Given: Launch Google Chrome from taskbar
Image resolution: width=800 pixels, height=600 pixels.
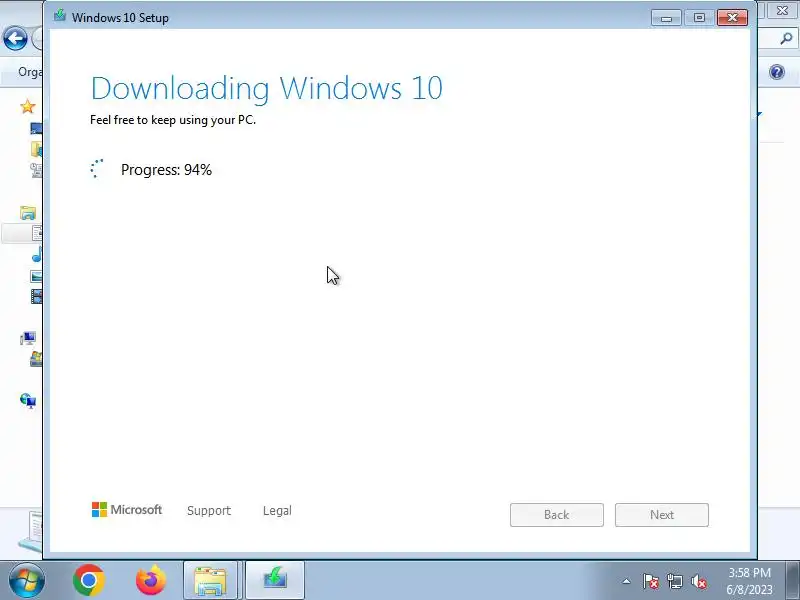Looking at the screenshot, I should click(89, 581).
